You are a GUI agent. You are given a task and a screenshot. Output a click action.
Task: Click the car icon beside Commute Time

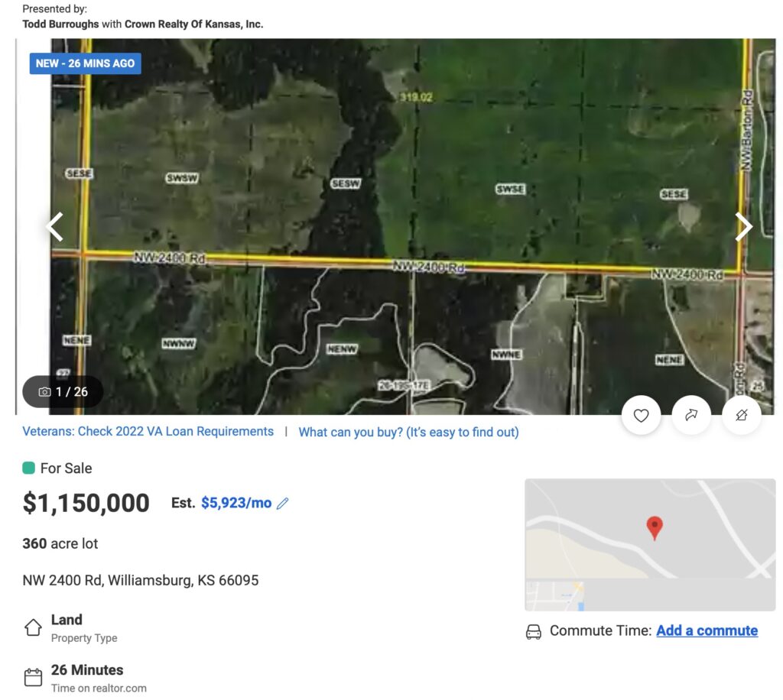(x=534, y=632)
